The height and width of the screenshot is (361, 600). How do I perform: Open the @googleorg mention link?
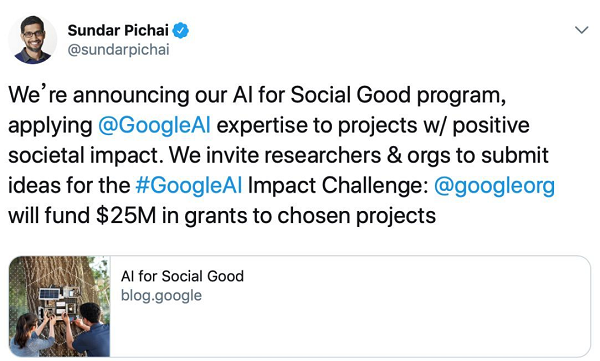click(494, 186)
